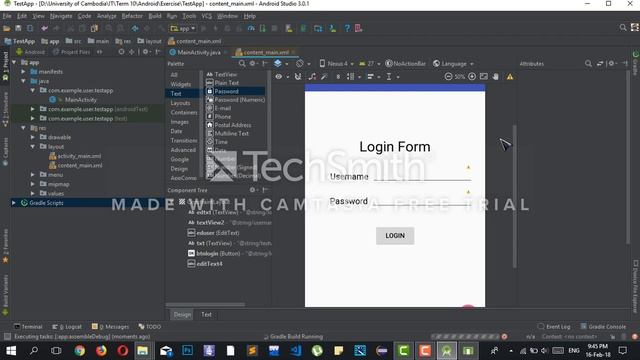Open the NoActionBar theme selector

tap(405, 64)
